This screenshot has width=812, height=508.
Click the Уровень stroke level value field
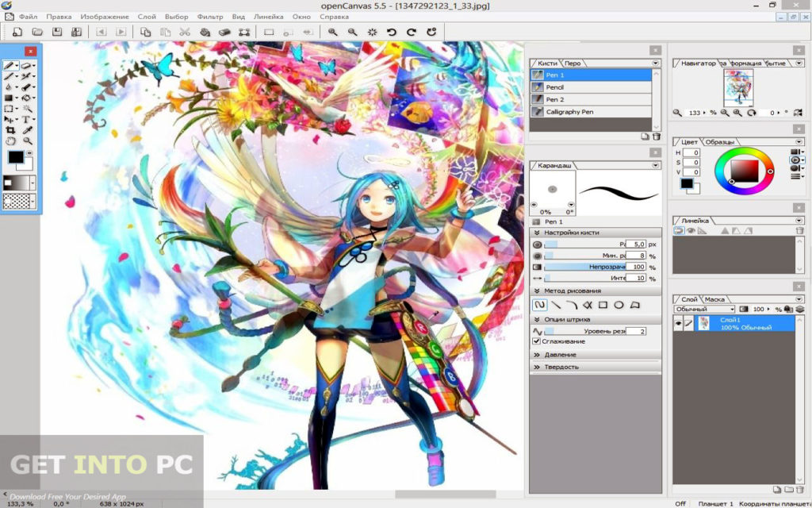click(635, 331)
